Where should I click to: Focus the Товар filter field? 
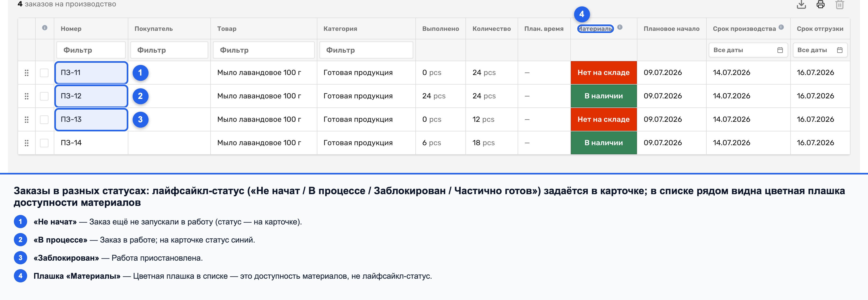click(264, 50)
